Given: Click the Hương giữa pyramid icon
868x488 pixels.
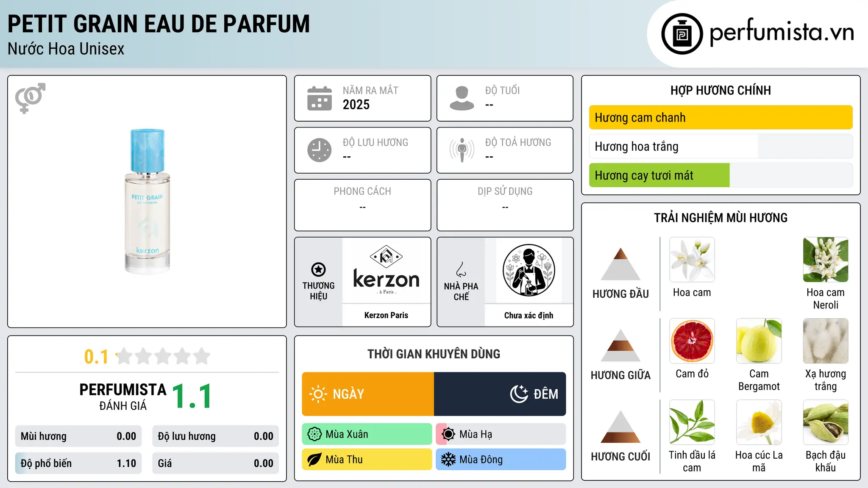Looking at the screenshot, I should pos(620,345).
